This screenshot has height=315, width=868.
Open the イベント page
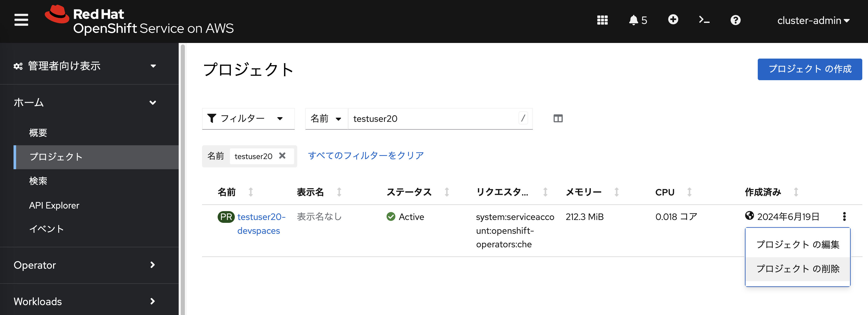[46, 229]
